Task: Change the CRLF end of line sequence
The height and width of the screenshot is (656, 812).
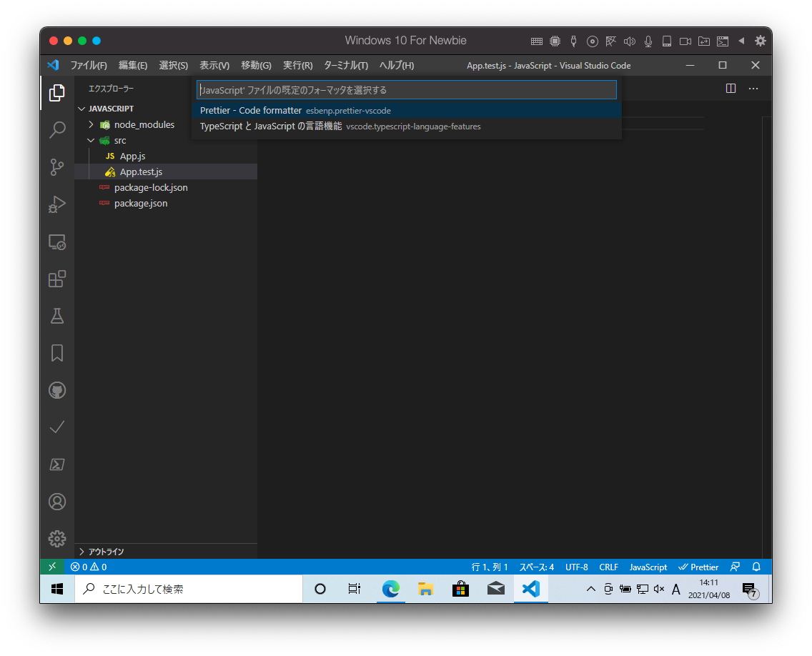Action: [608, 567]
